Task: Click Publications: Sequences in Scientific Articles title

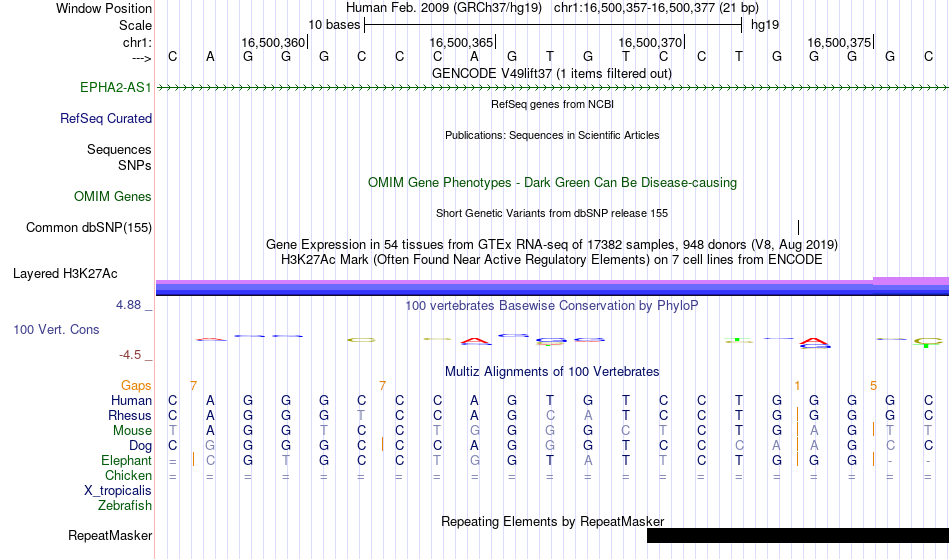Action: coord(552,136)
